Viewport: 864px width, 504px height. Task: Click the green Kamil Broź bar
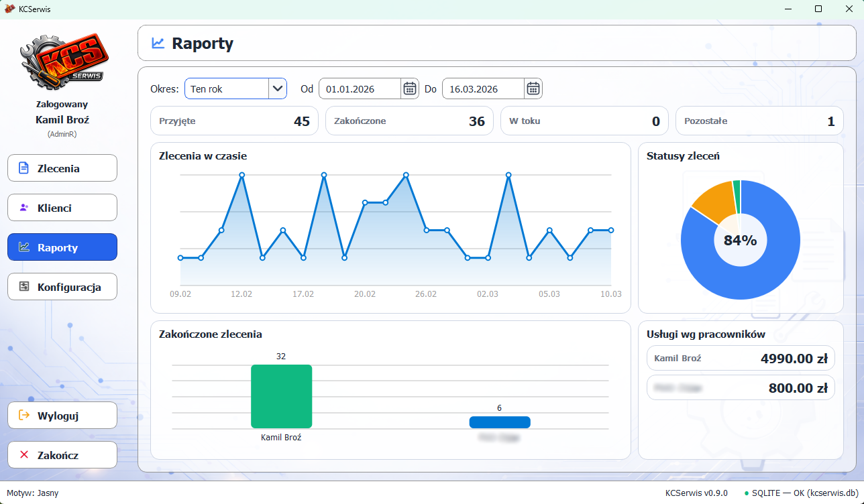pyautogui.click(x=281, y=396)
